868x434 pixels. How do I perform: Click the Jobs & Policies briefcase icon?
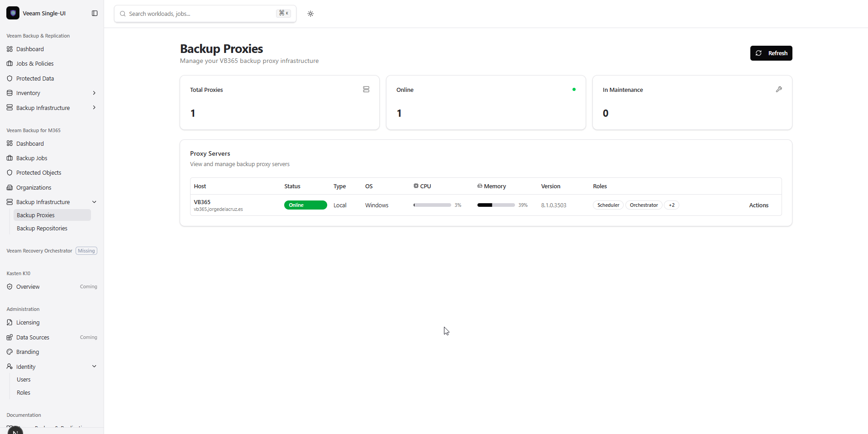(x=10, y=63)
